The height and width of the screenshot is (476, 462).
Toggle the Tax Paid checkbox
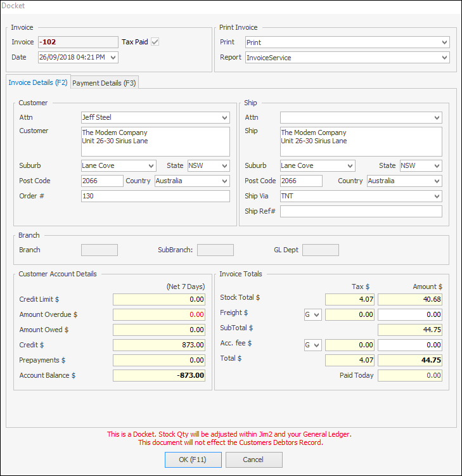pos(155,42)
